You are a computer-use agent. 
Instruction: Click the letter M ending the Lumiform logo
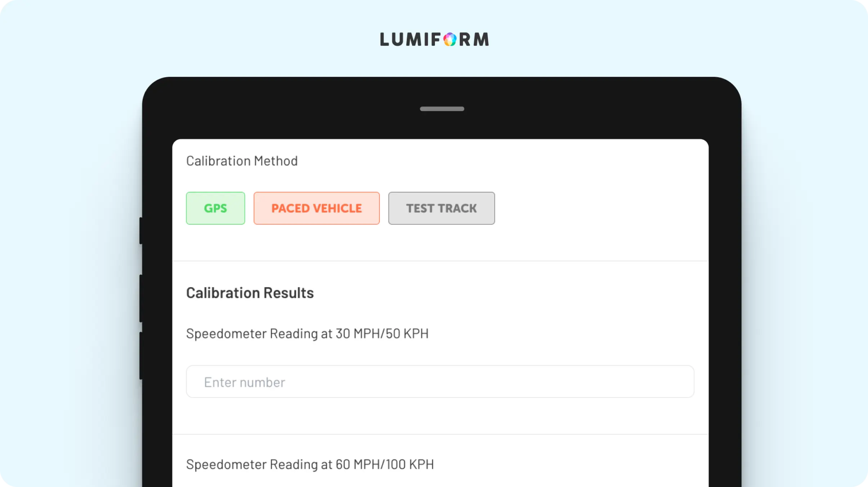tap(481, 39)
